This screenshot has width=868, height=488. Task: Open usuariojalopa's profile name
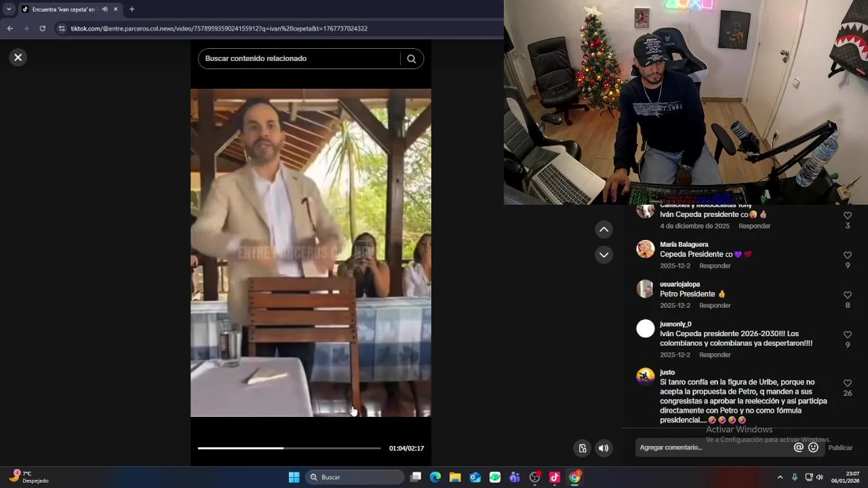point(679,284)
